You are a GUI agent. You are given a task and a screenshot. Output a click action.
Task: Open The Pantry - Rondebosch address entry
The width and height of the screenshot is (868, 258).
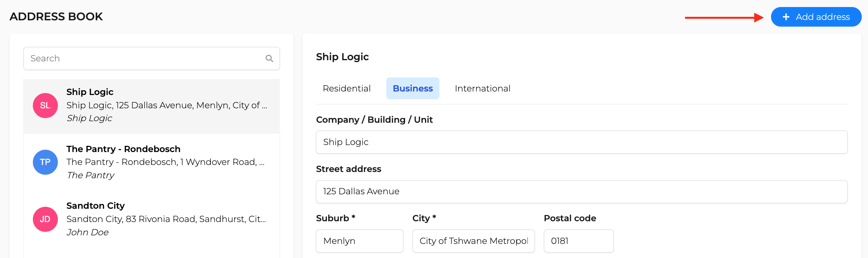click(x=152, y=162)
